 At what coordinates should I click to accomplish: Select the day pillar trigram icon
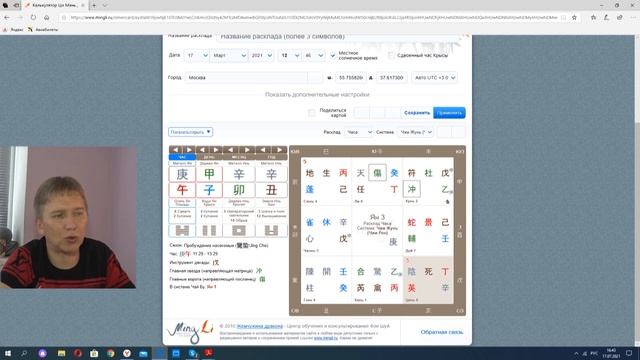tap(209, 231)
